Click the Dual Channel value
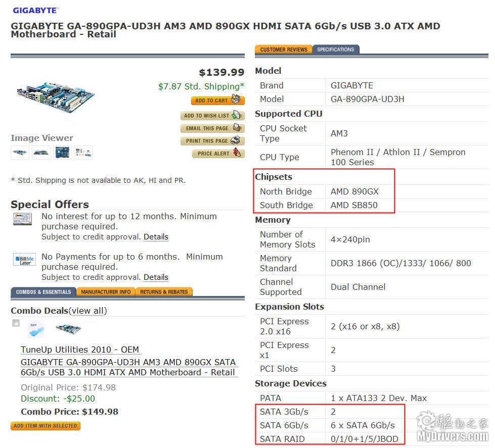The width and height of the screenshot is (495, 448). [x=358, y=287]
